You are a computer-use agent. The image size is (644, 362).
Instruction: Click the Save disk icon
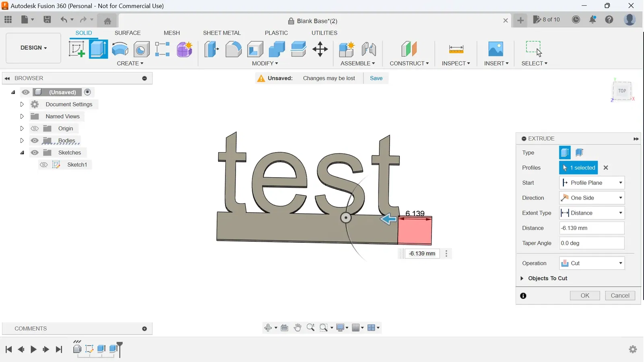[47, 19]
